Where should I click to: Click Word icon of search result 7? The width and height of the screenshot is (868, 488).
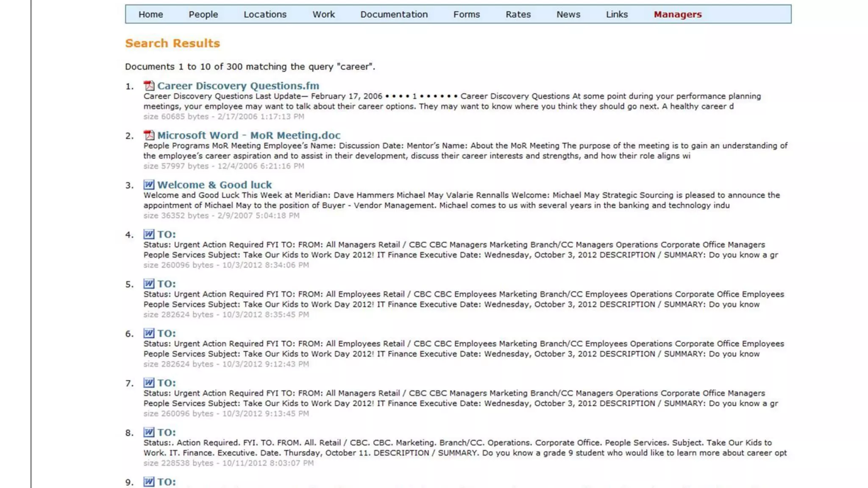click(149, 383)
